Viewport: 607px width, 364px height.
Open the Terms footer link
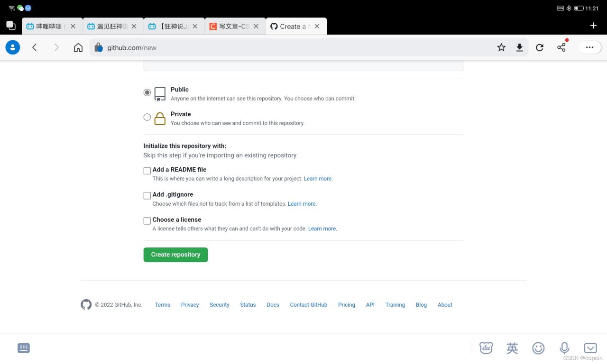[x=162, y=305]
